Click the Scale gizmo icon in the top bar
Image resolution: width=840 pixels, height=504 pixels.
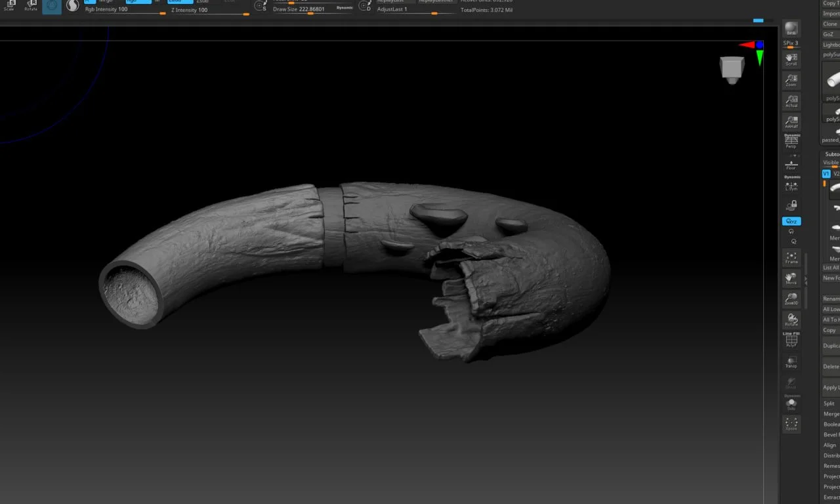9,6
